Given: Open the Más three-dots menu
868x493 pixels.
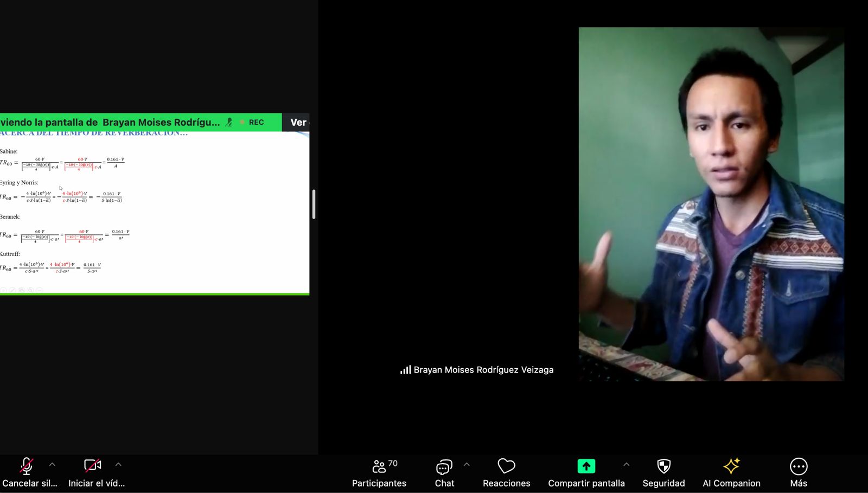Looking at the screenshot, I should [x=799, y=466].
